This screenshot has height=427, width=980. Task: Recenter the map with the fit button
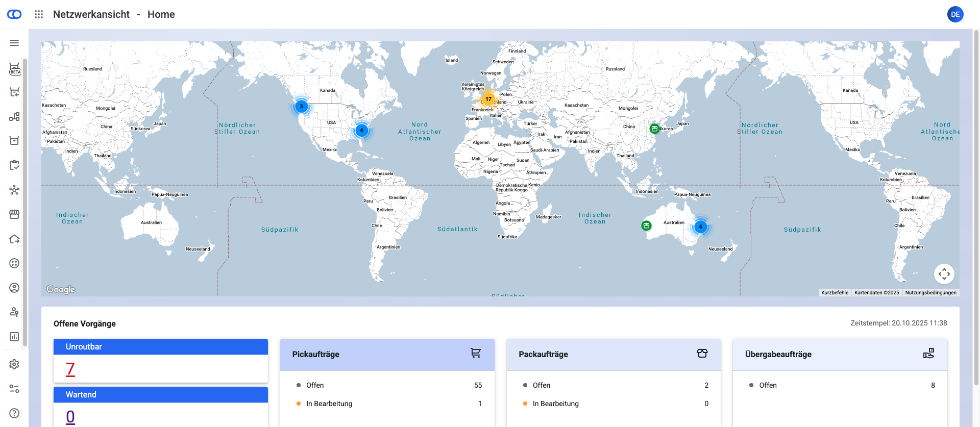(944, 274)
